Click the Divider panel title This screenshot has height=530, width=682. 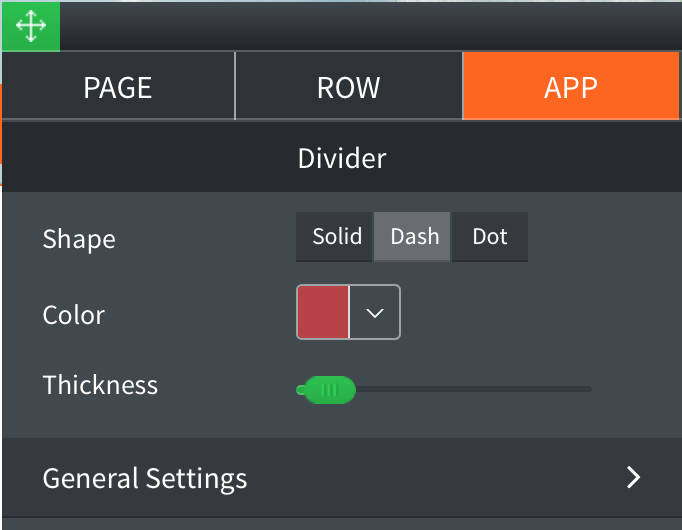[x=342, y=158]
